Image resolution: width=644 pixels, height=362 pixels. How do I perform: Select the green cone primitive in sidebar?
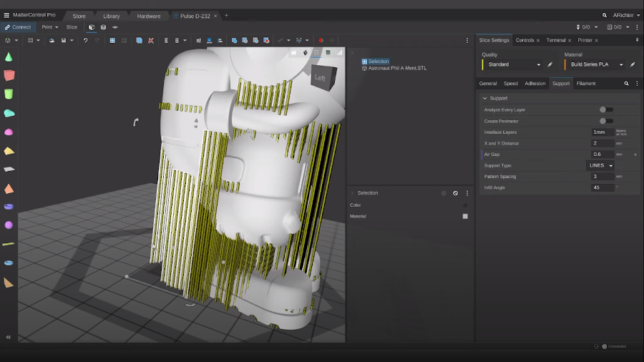[x=9, y=57]
